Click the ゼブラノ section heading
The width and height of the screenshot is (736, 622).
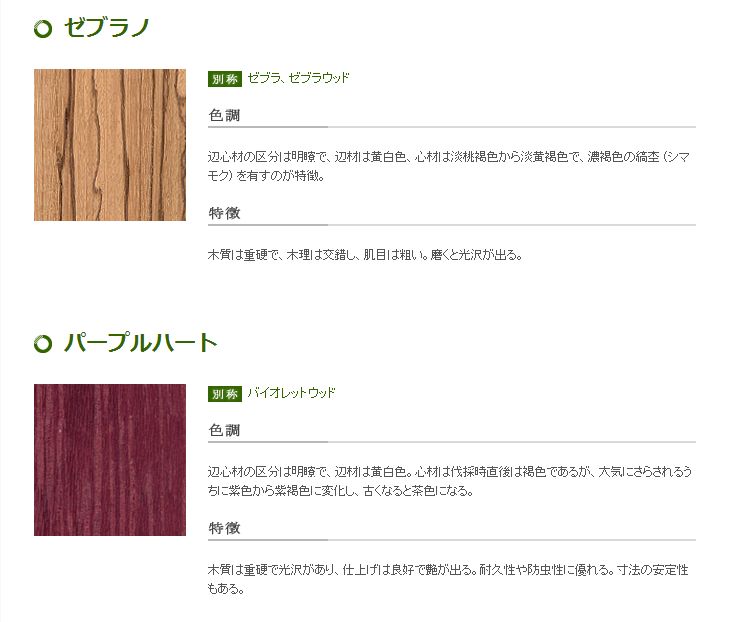[107, 27]
